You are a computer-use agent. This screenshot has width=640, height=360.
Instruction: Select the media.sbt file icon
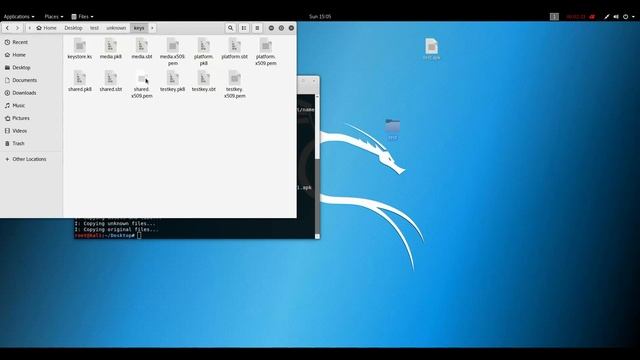pyautogui.click(x=142, y=46)
